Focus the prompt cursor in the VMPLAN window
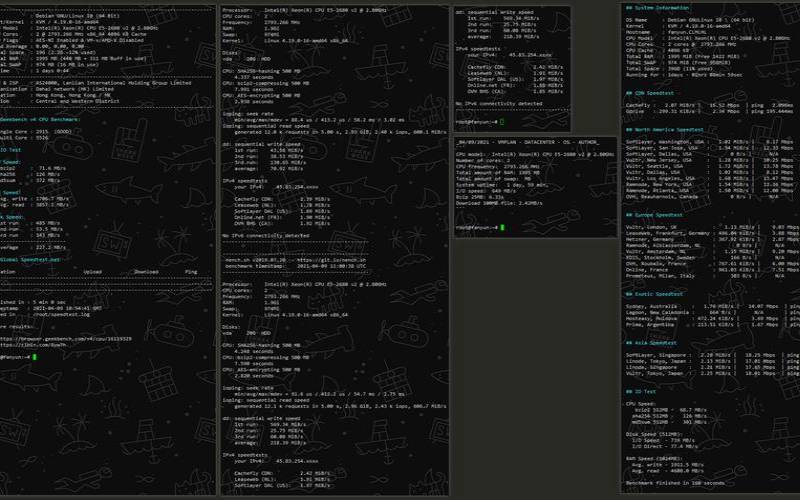Screen dimensions: 800x500 click(x=502, y=227)
